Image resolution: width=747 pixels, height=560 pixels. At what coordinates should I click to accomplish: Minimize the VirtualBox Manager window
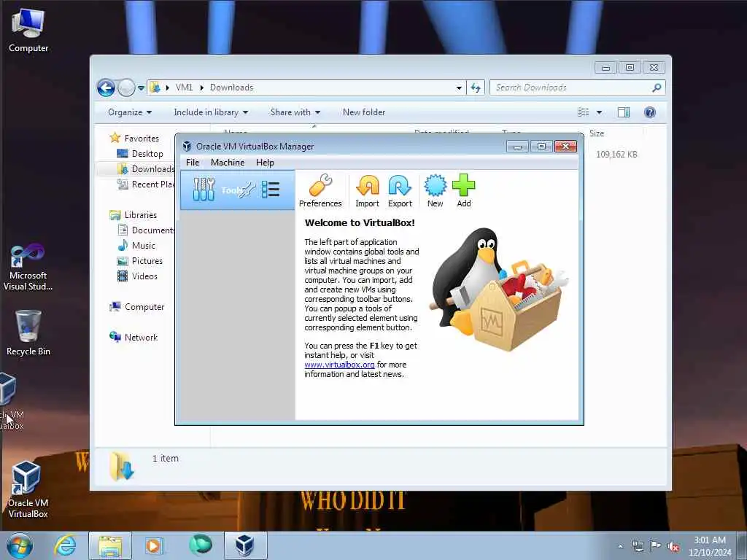[x=517, y=146]
